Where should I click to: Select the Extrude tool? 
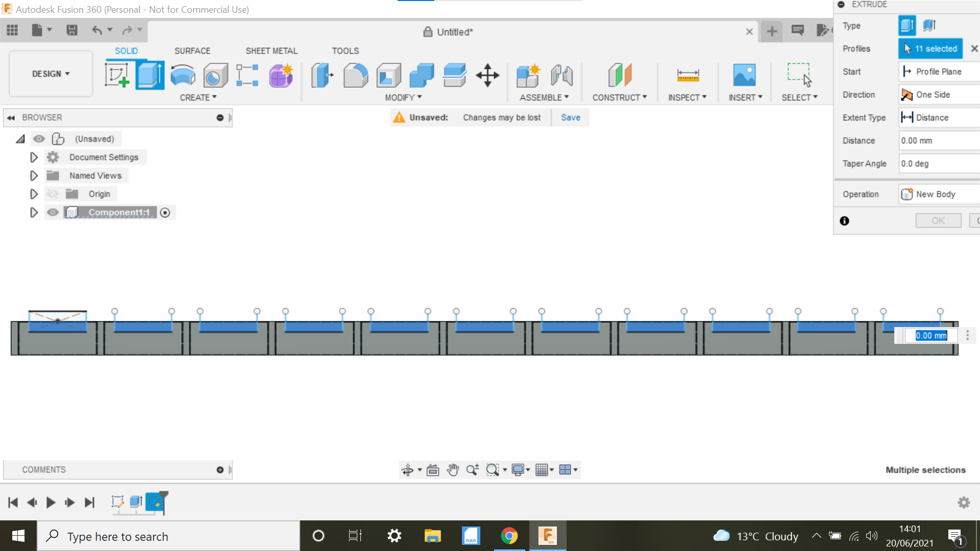(150, 74)
